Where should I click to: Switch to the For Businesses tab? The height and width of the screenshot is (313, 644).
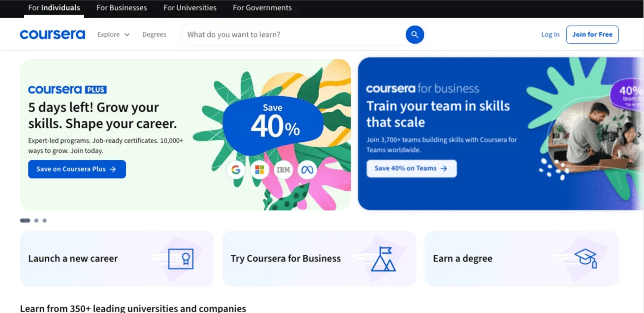pos(122,8)
